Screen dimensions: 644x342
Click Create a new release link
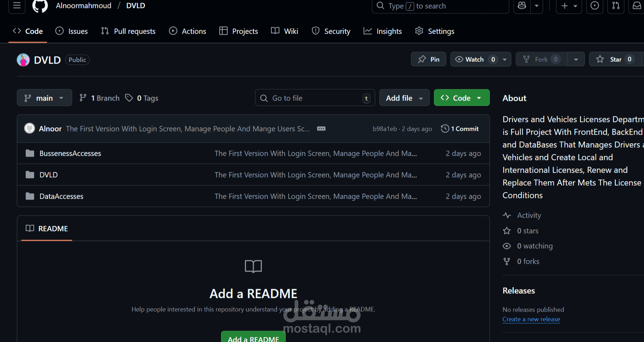click(531, 319)
